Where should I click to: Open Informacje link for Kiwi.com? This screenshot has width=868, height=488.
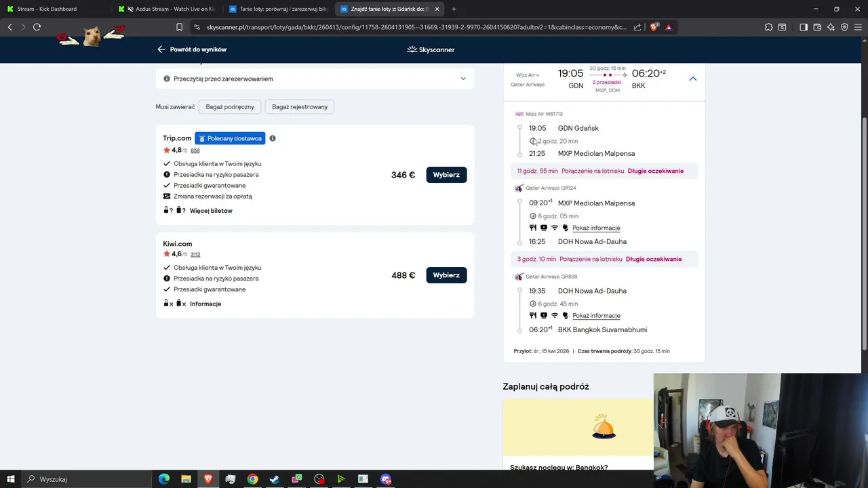205,304
